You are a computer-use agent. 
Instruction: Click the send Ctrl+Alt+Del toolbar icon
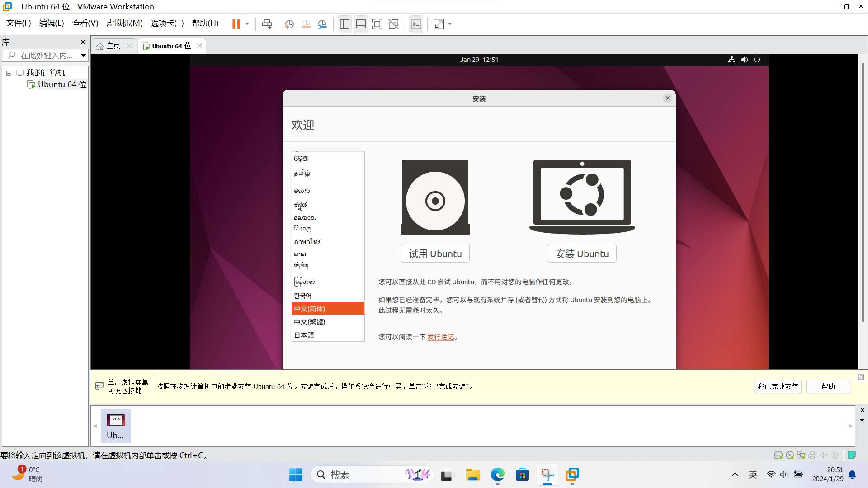point(267,24)
